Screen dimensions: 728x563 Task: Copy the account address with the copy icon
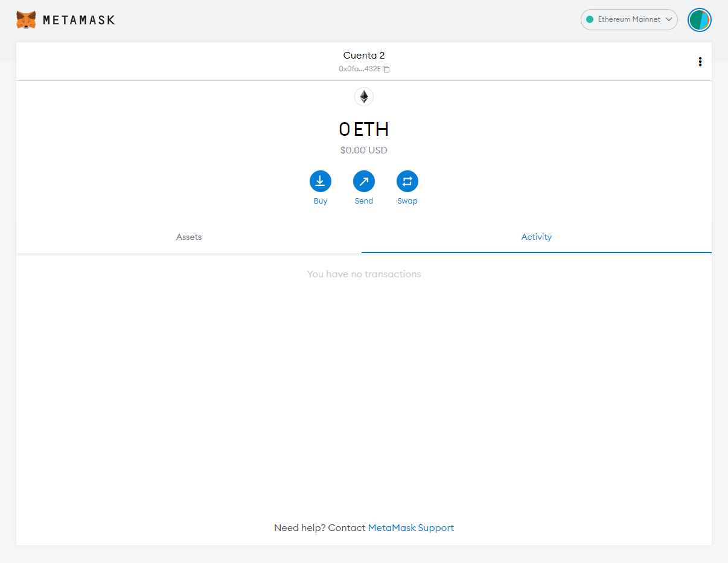coord(386,69)
